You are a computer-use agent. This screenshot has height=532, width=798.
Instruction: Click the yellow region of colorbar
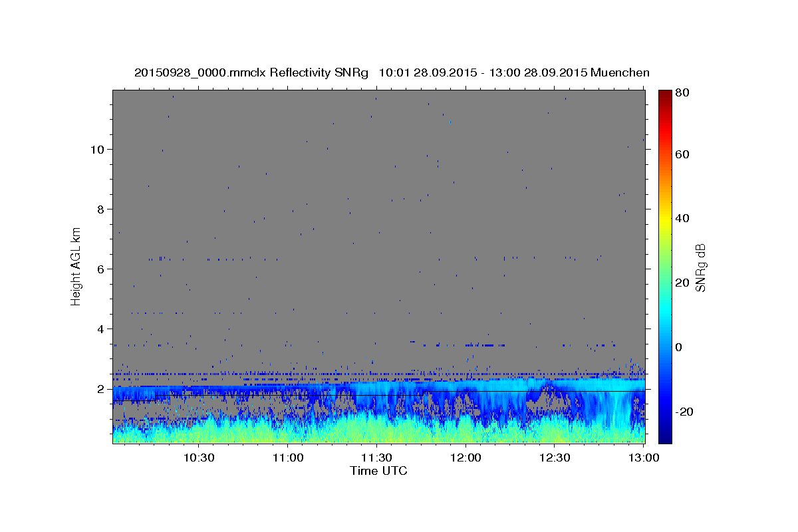coord(665,219)
